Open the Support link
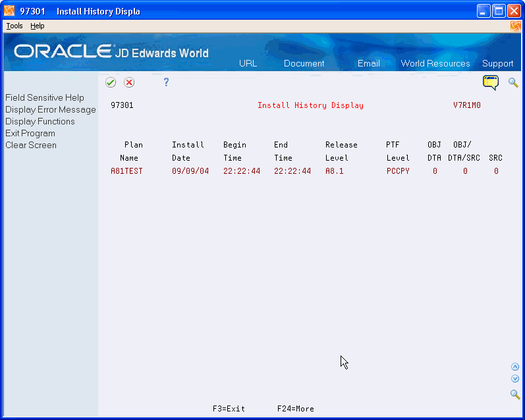 point(497,64)
